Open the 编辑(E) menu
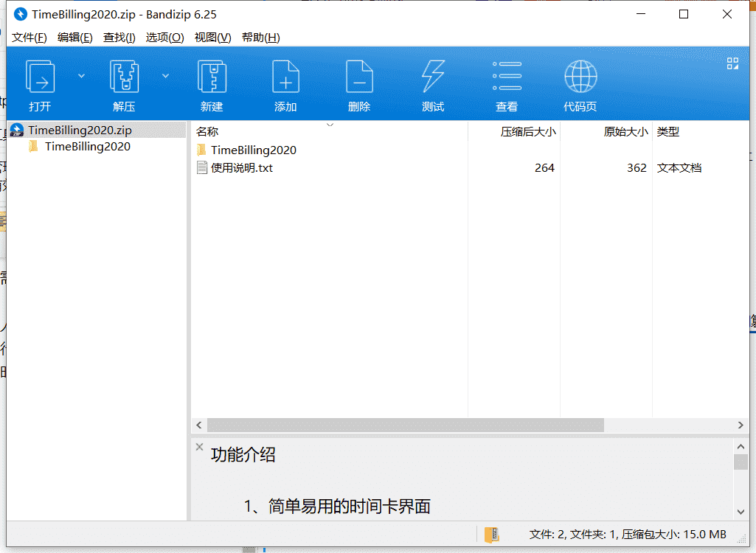756x553 pixels. point(74,38)
